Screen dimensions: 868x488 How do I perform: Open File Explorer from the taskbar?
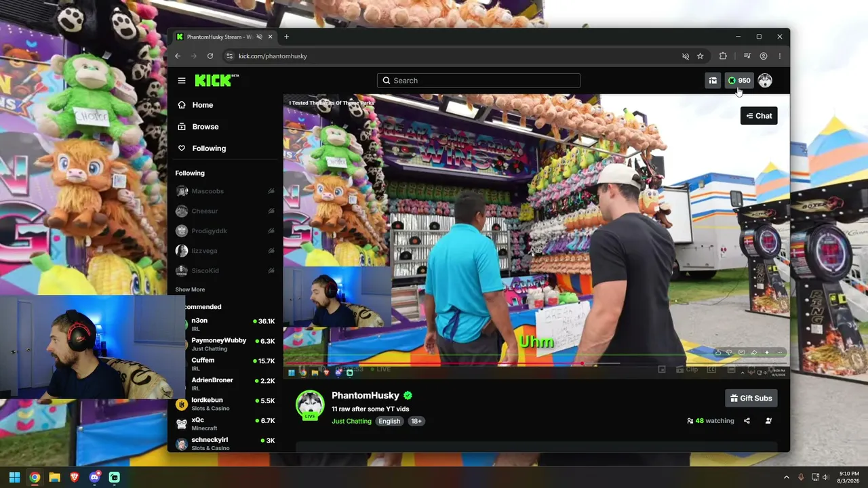point(54,477)
